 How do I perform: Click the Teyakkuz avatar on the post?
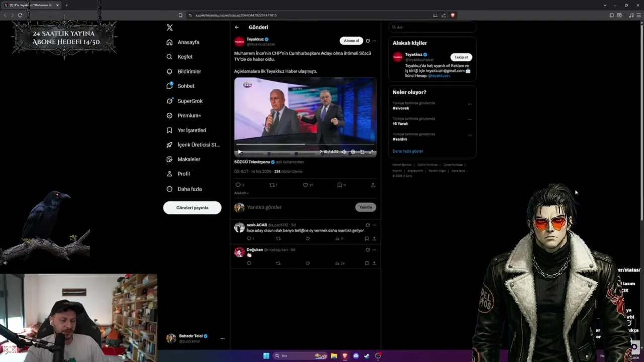[239, 42]
